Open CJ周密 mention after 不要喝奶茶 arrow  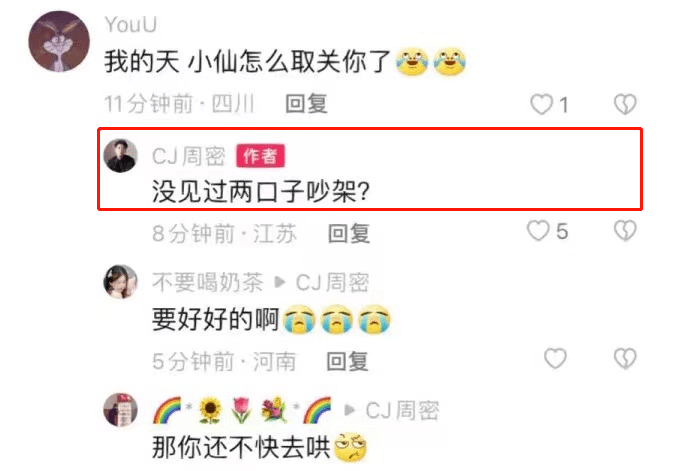332,282
